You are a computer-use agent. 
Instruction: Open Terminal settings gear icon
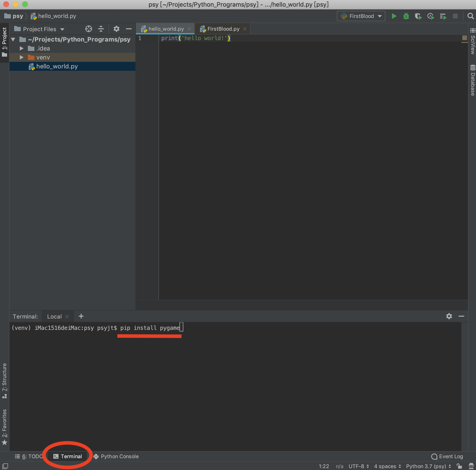click(449, 316)
